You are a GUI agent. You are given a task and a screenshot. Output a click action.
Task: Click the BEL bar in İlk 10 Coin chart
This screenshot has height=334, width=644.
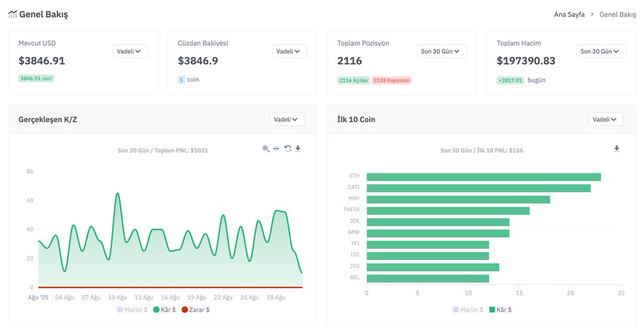tap(428, 278)
